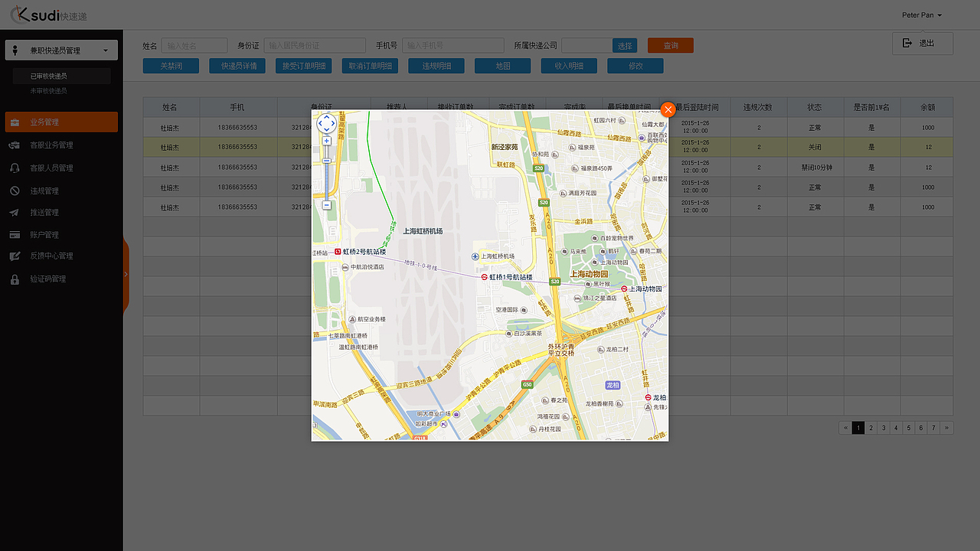Collapse sidebar with orange arrow handle
Screen dimensions: 980x551
(126, 273)
